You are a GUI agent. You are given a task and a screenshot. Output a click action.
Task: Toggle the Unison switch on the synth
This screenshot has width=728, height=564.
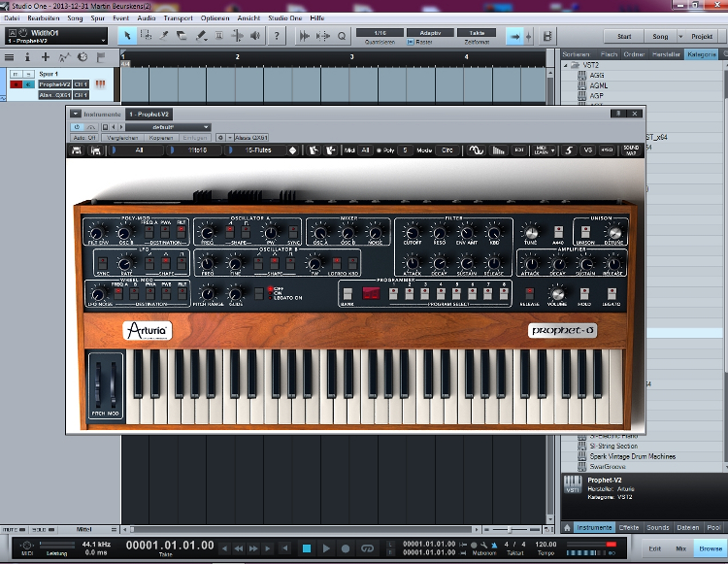(x=586, y=232)
